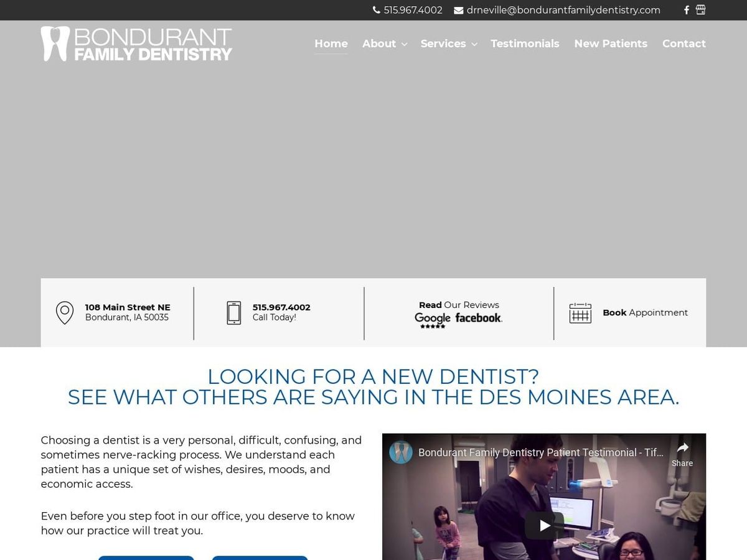Click the mobile phone icon beside Call Today
Image resolution: width=747 pixels, height=560 pixels.
233,312
